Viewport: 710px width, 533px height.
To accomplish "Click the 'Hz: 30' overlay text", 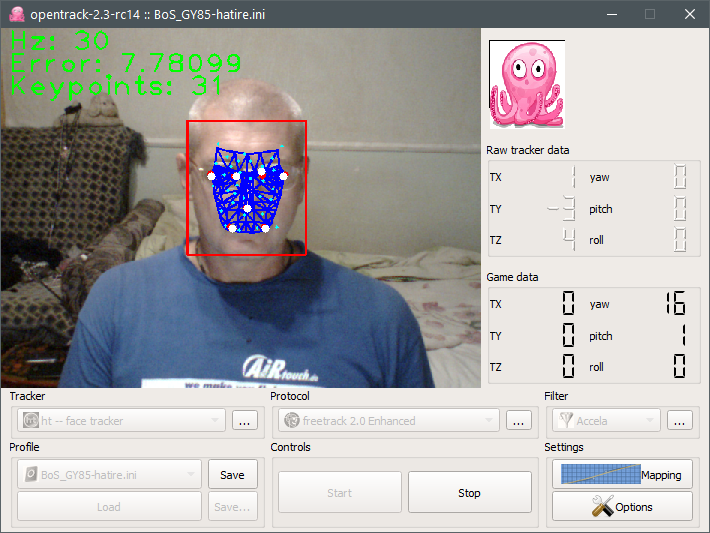I will click(60, 41).
